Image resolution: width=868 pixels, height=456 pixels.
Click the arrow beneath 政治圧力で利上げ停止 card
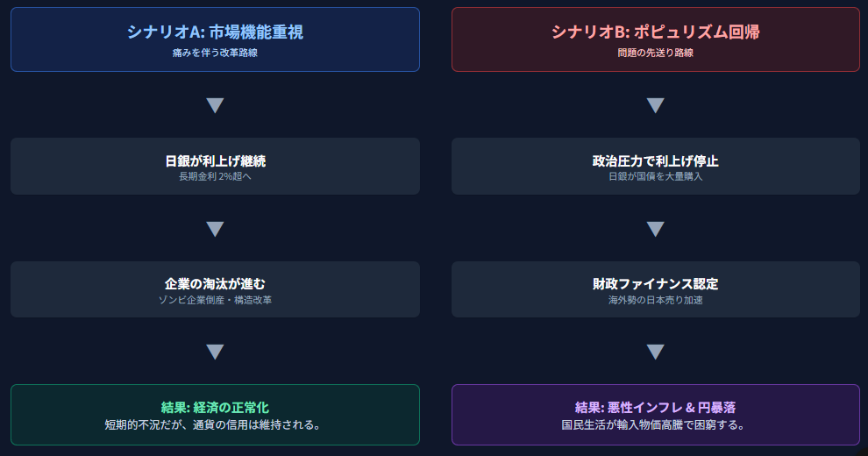pos(655,229)
